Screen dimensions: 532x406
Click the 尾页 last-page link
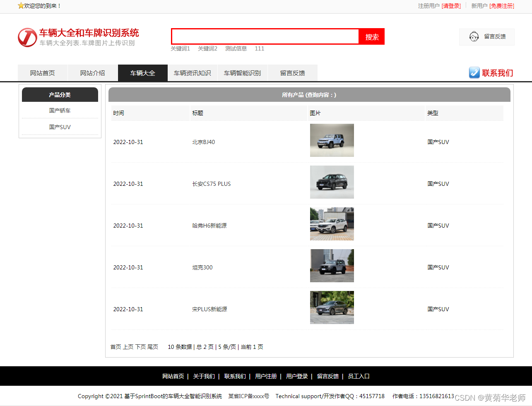(x=153, y=347)
